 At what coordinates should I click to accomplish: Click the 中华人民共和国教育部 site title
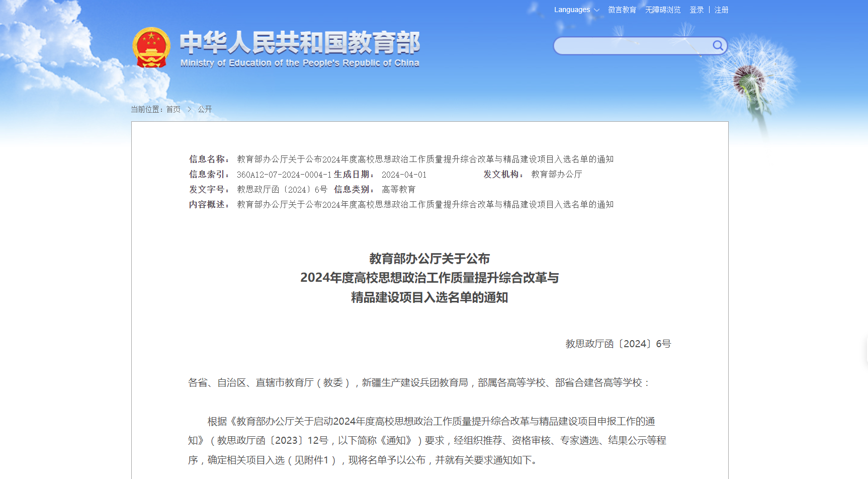300,42
